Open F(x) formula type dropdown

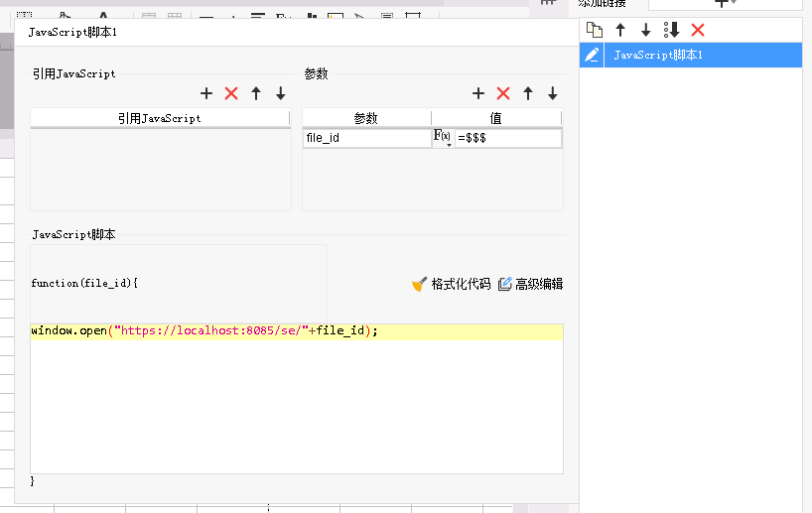[444, 138]
